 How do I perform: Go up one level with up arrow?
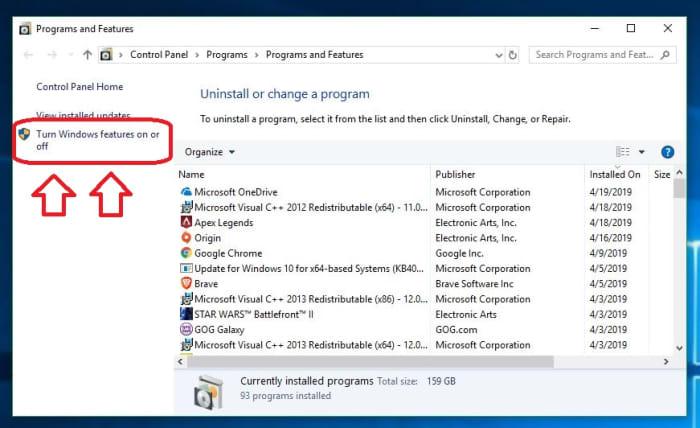point(87,55)
